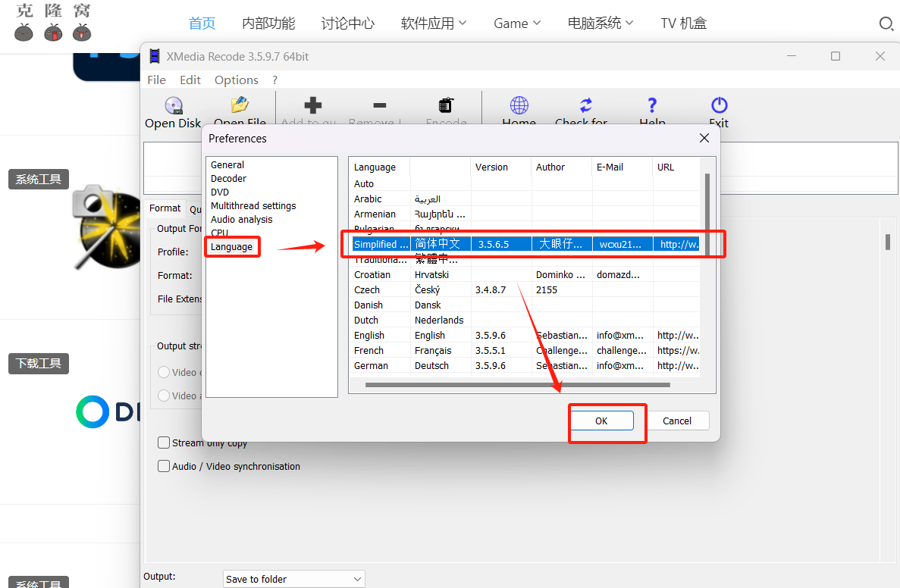
Task: Select the Czech language row
Action: [x=525, y=289]
